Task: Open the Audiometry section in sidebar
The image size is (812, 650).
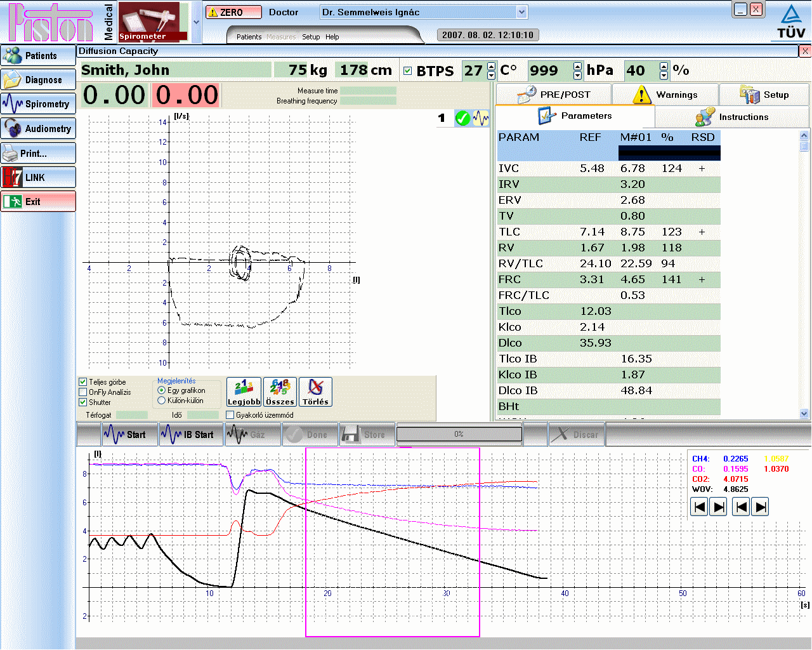Action: [38, 128]
